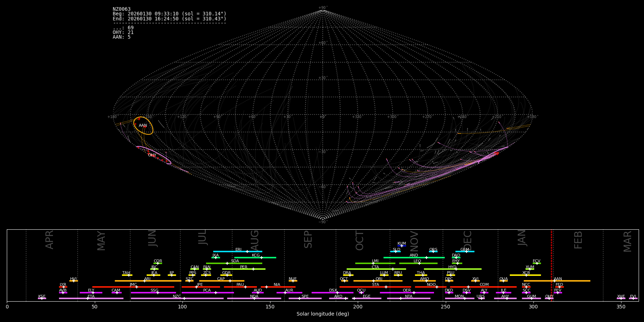Click the ORI shower timeline bar
Screen dimensions: 644x322
click(x=378, y=281)
